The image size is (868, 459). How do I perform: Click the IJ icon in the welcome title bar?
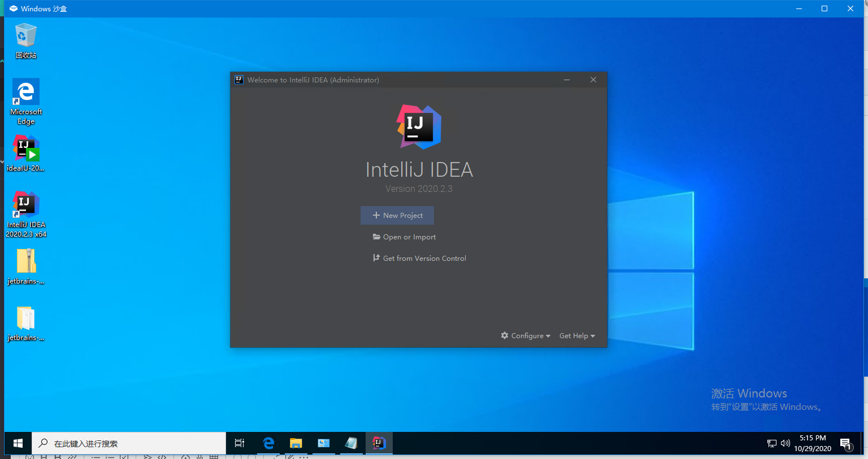(x=239, y=80)
